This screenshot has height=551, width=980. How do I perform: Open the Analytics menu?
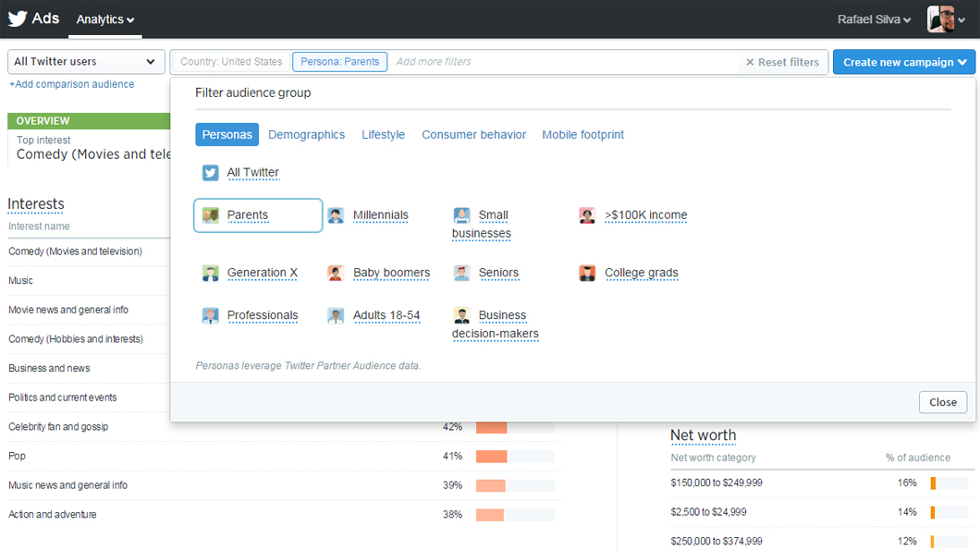coord(104,18)
